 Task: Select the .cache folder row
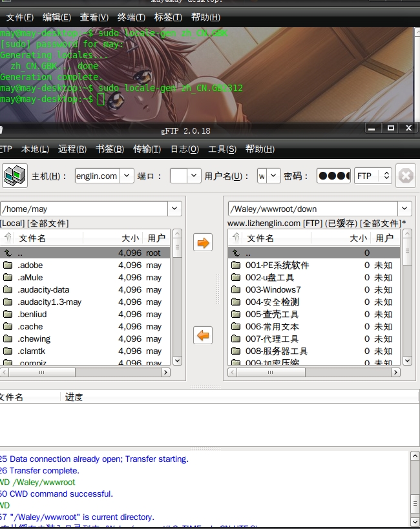(x=85, y=327)
